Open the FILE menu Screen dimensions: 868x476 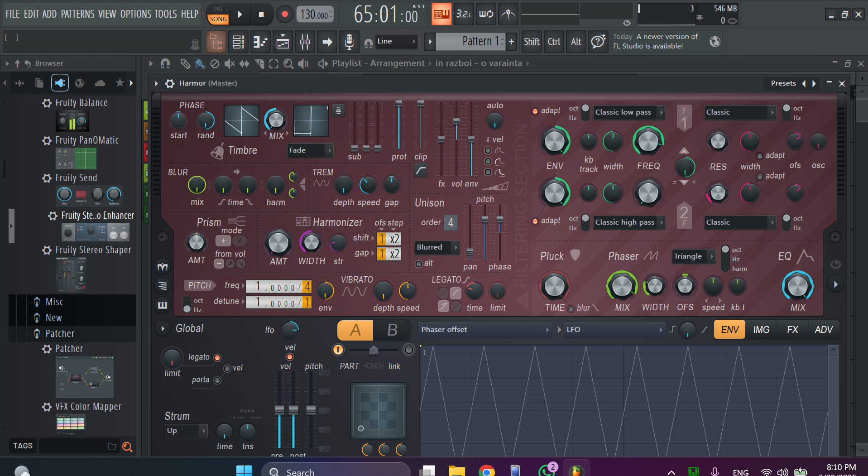[13, 14]
